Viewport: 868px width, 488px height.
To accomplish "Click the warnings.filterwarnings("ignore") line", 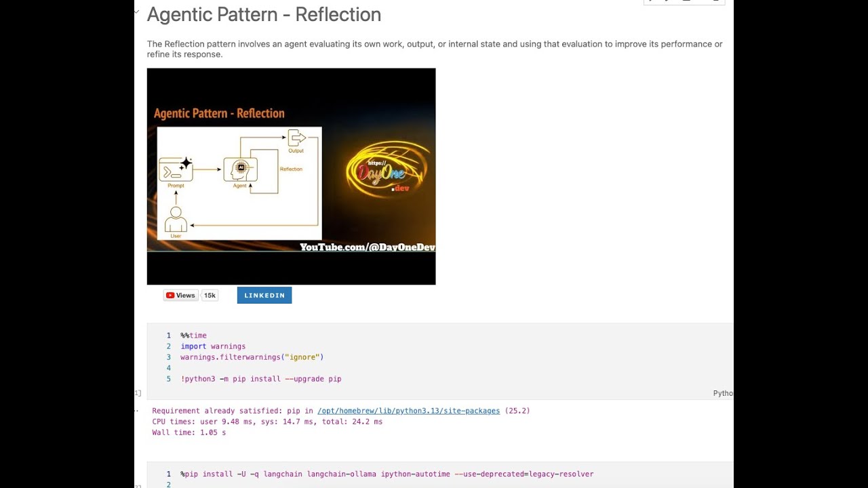I will pyautogui.click(x=252, y=357).
